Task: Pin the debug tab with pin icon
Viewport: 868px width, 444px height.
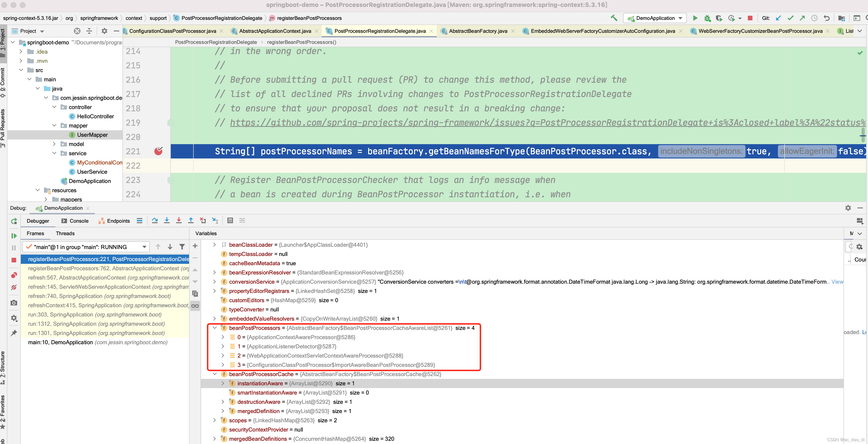Action: click(x=14, y=333)
